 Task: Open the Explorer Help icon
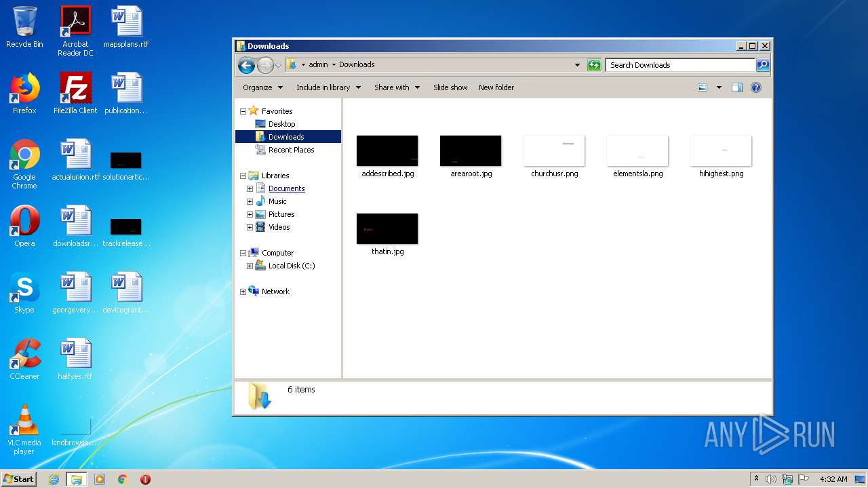tap(756, 87)
